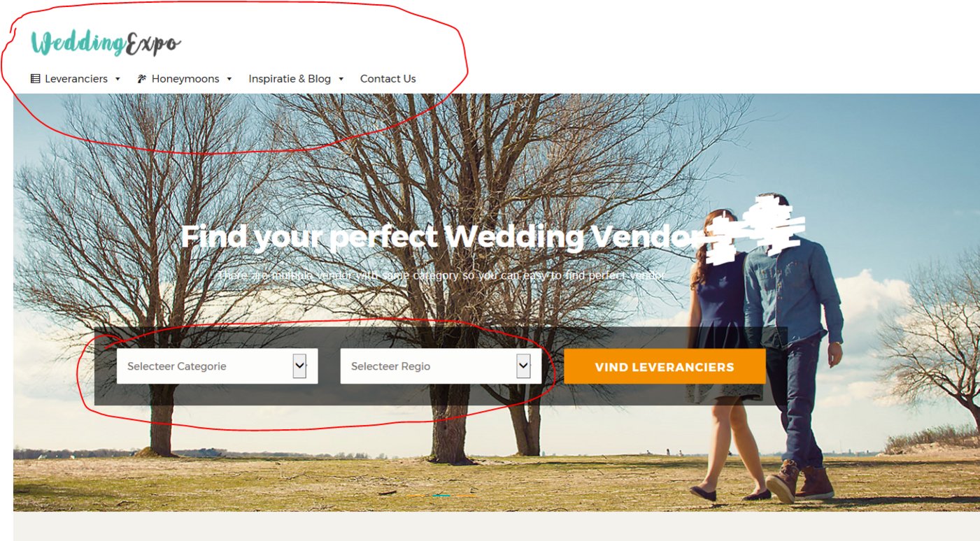Open the Honeymoons menu item
The height and width of the screenshot is (541, 980).
pyautogui.click(x=185, y=79)
